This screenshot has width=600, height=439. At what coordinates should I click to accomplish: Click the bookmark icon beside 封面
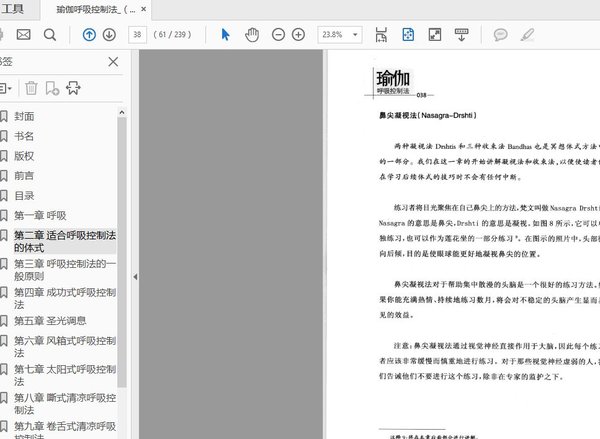click(4, 116)
